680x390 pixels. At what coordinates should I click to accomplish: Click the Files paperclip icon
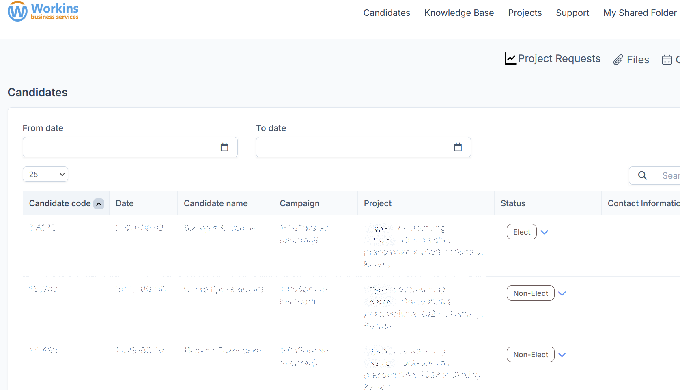coord(618,60)
